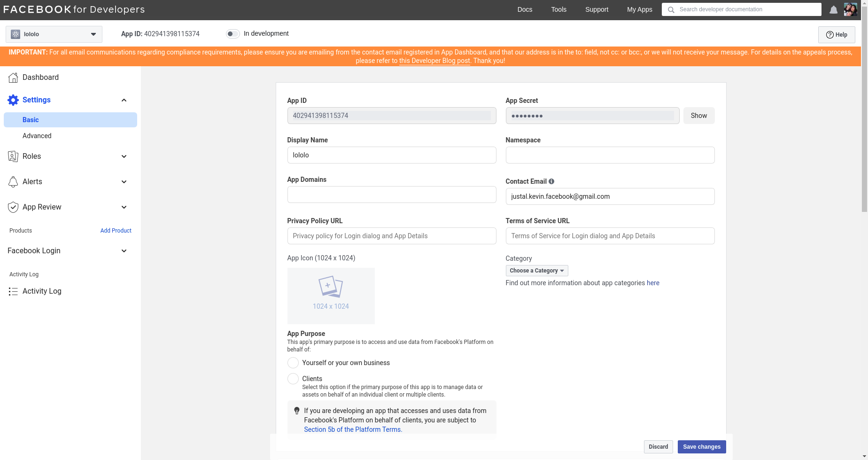This screenshot has width=868, height=460.
Task: Open the Advanced settings item
Action: tap(37, 136)
